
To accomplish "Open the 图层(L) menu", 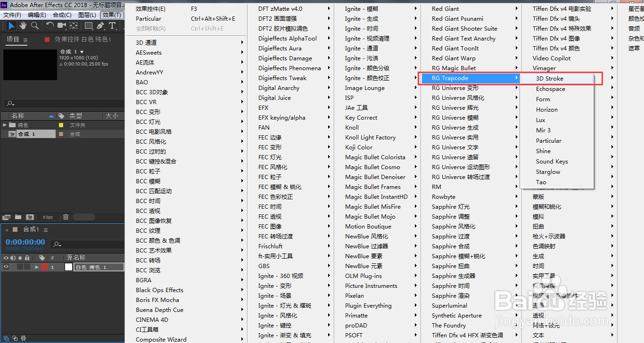I will click(87, 15).
